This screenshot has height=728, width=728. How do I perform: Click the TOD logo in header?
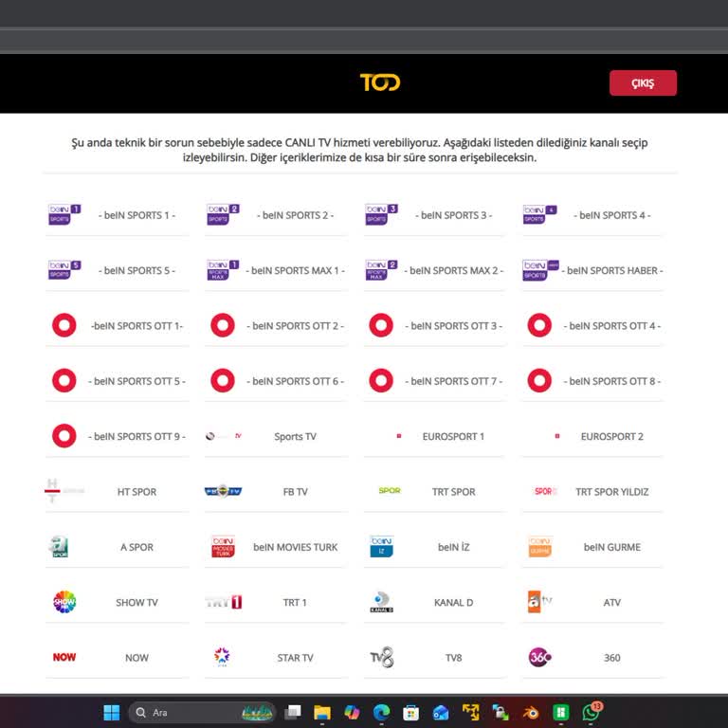tap(380, 82)
